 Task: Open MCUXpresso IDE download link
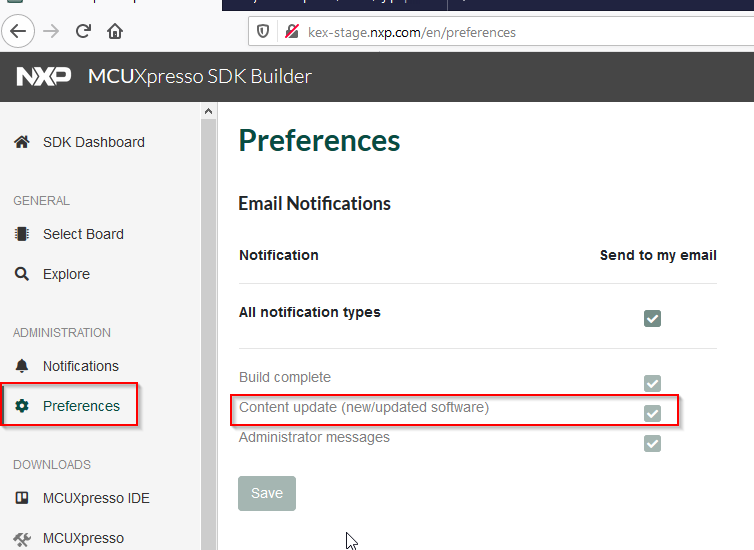point(96,498)
